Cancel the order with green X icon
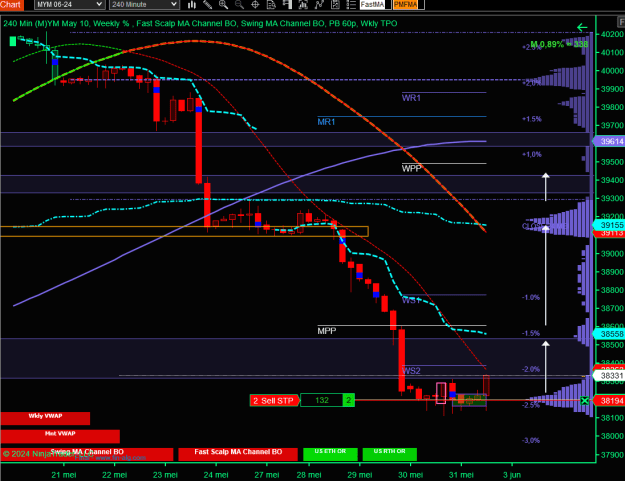The width and height of the screenshot is (625, 481). [584, 401]
